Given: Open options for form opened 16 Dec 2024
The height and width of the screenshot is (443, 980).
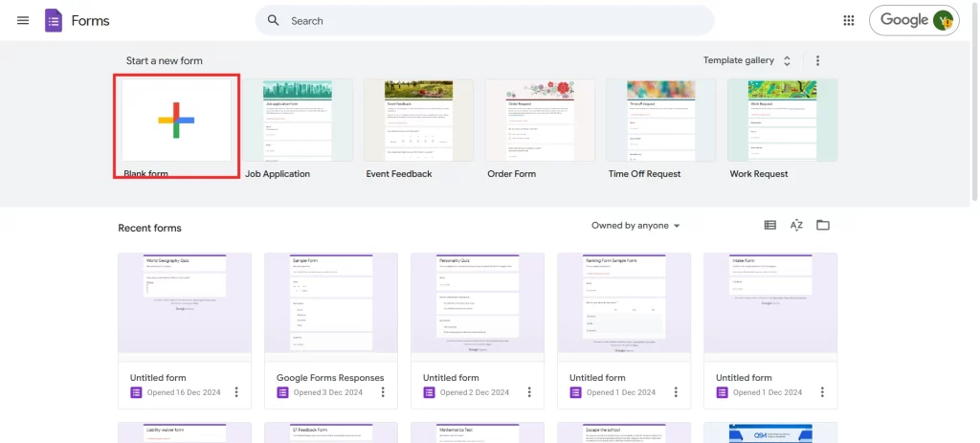Looking at the screenshot, I should 236,392.
